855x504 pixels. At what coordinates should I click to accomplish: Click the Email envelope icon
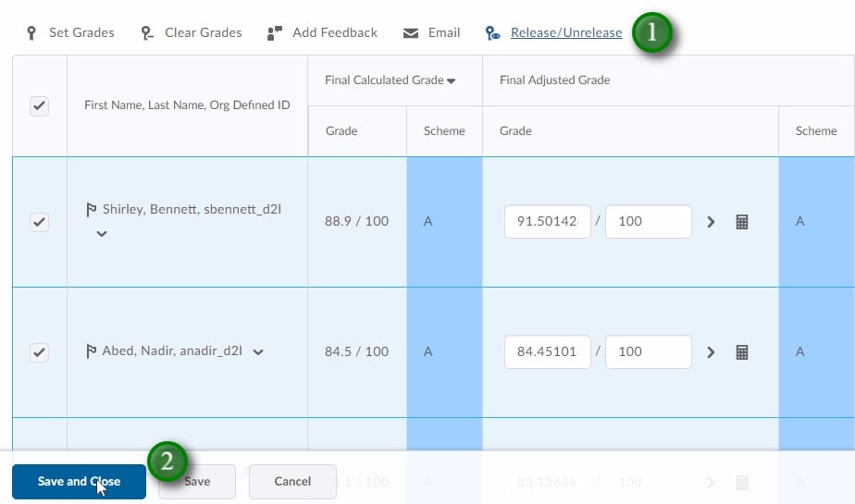point(411,33)
